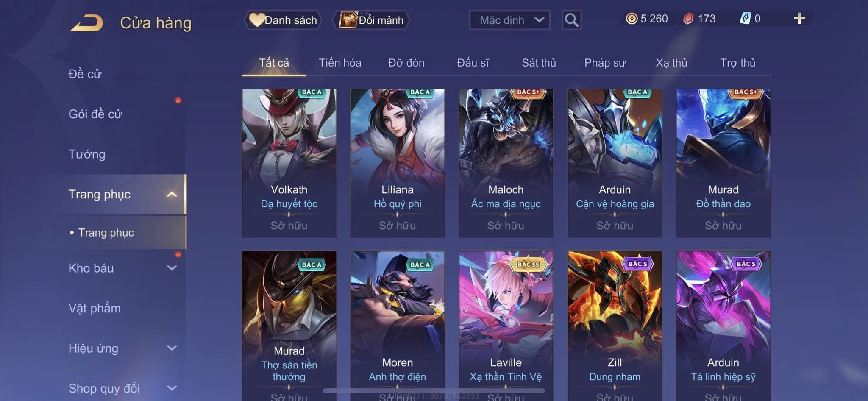
Task: Select the Sát thủ class tab
Action: coord(539,63)
